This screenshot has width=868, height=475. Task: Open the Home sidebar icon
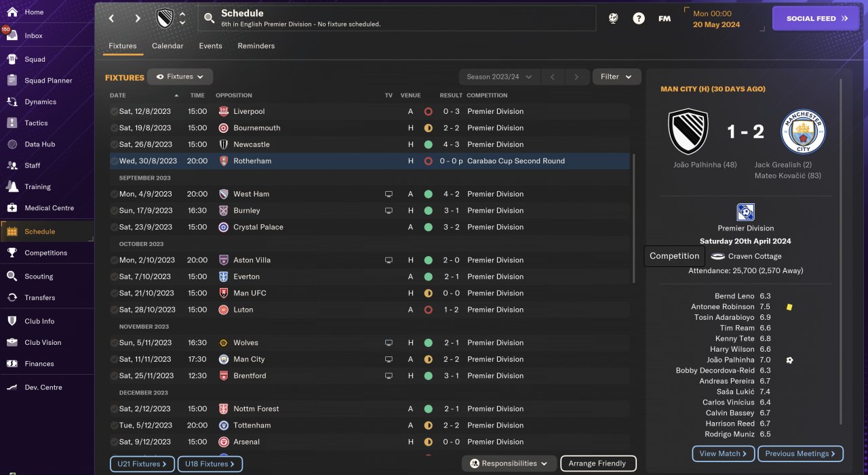coord(12,12)
